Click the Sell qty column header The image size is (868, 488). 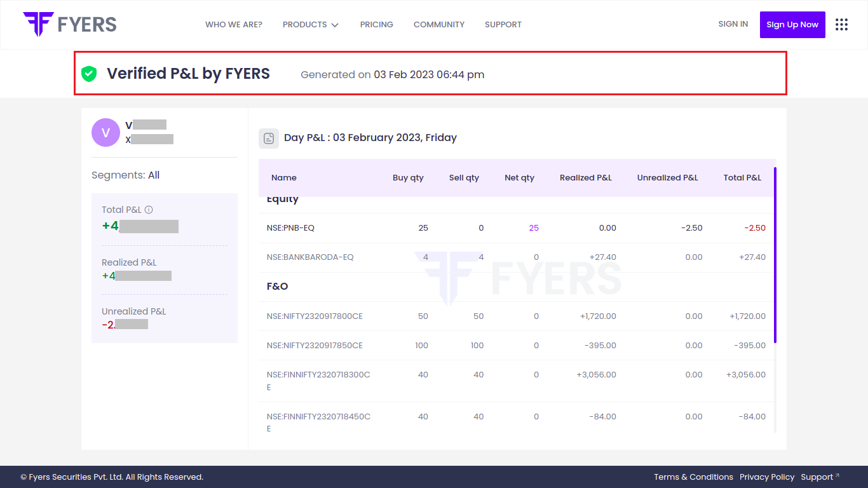pyautogui.click(x=464, y=178)
